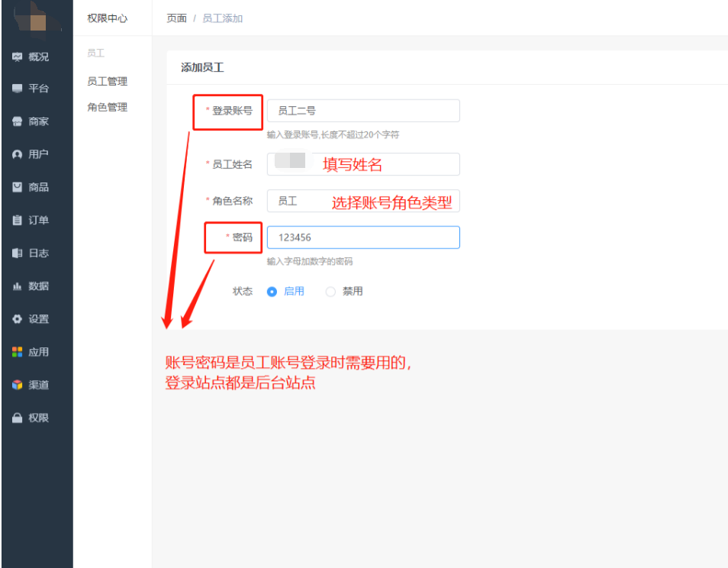Open the 渠道 cube icon
The width and height of the screenshot is (728, 568).
18,385
